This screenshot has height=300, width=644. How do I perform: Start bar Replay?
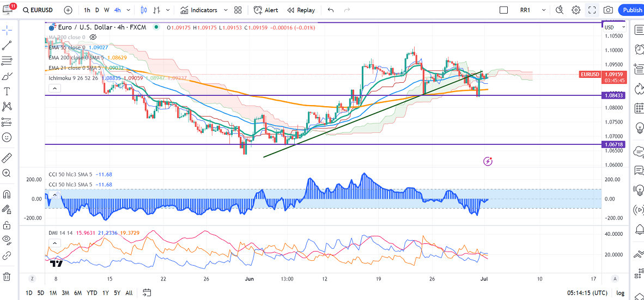coord(301,10)
